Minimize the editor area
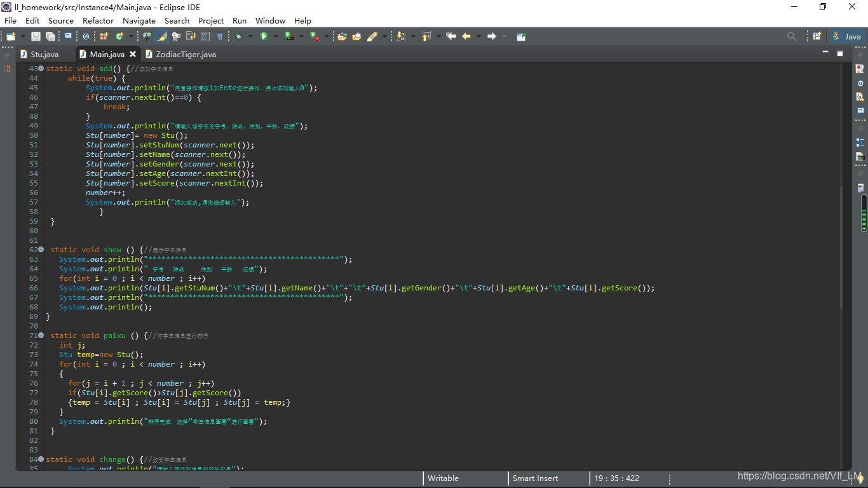The image size is (868, 488). click(x=825, y=53)
